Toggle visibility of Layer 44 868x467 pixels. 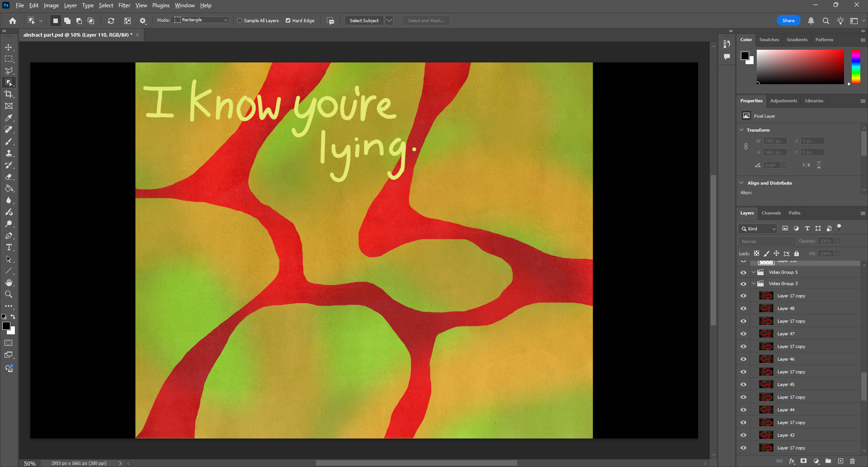coord(743,410)
